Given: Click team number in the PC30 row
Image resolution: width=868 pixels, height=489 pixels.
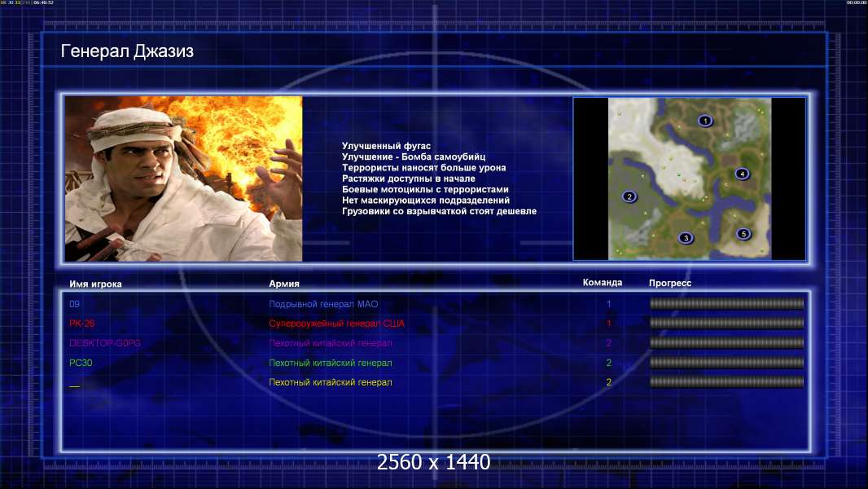Looking at the screenshot, I should [x=608, y=363].
